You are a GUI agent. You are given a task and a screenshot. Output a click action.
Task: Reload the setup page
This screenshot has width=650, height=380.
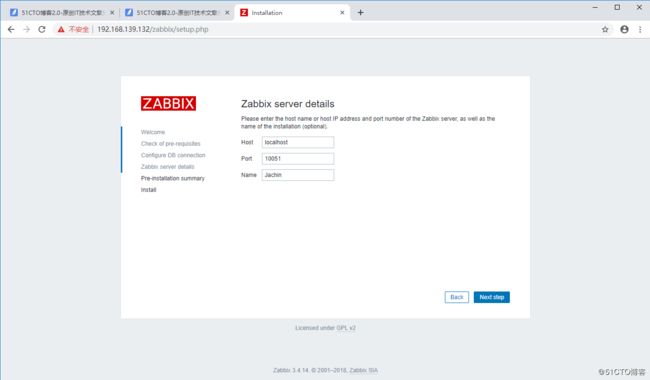42,29
